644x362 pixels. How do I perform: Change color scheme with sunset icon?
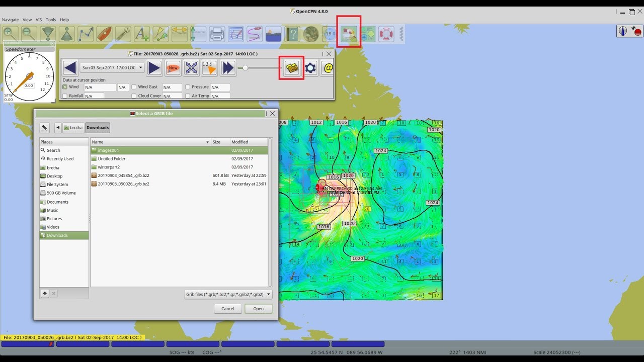[273, 34]
